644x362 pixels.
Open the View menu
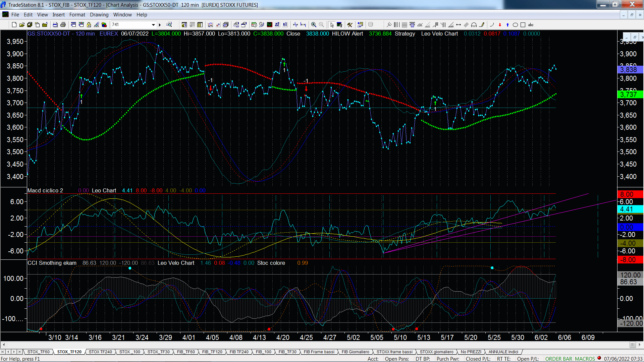(x=42, y=15)
